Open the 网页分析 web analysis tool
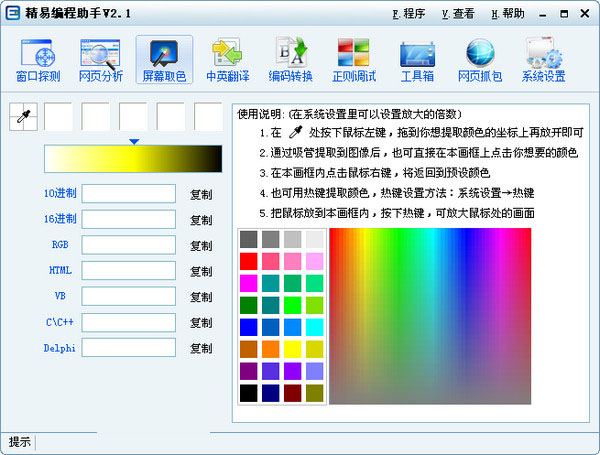This screenshot has width=600, height=455. (x=100, y=59)
